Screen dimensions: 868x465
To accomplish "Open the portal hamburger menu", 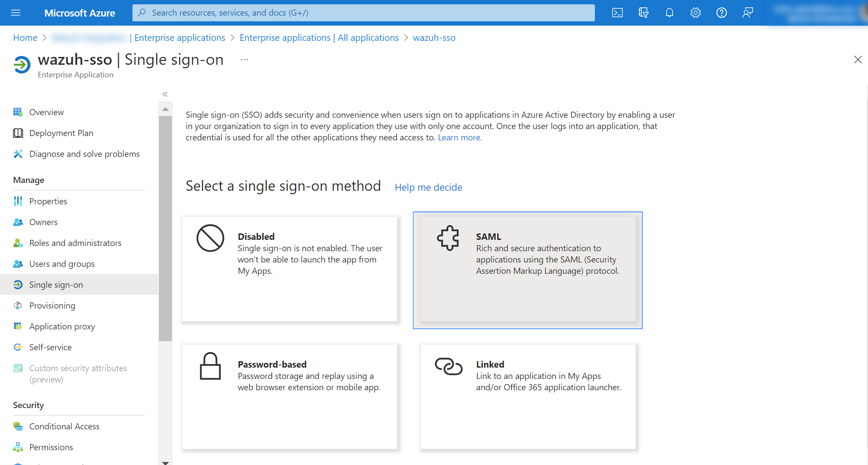I will coord(16,13).
